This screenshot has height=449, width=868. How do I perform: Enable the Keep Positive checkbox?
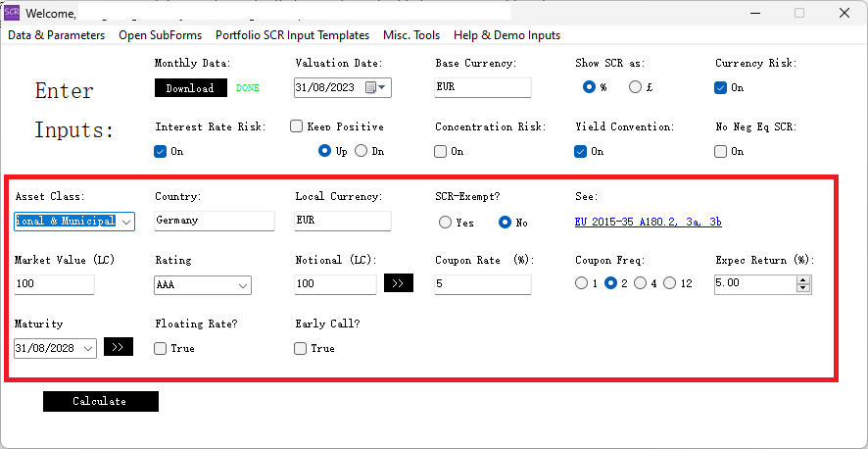click(x=298, y=126)
